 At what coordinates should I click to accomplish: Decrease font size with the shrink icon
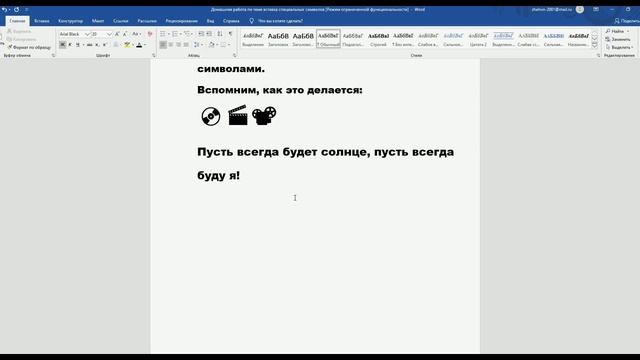[x=125, y=34]
